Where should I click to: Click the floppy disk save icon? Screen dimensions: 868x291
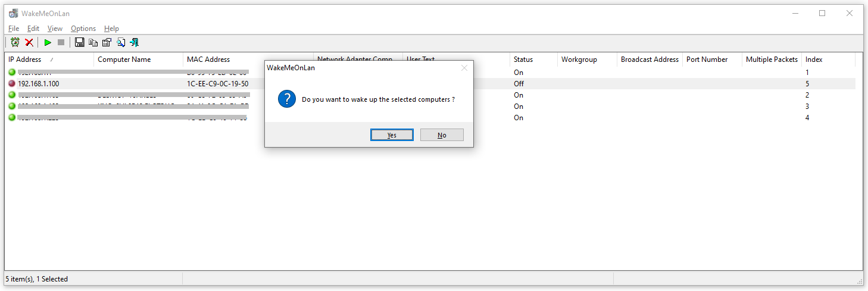[x=80, y=42]
